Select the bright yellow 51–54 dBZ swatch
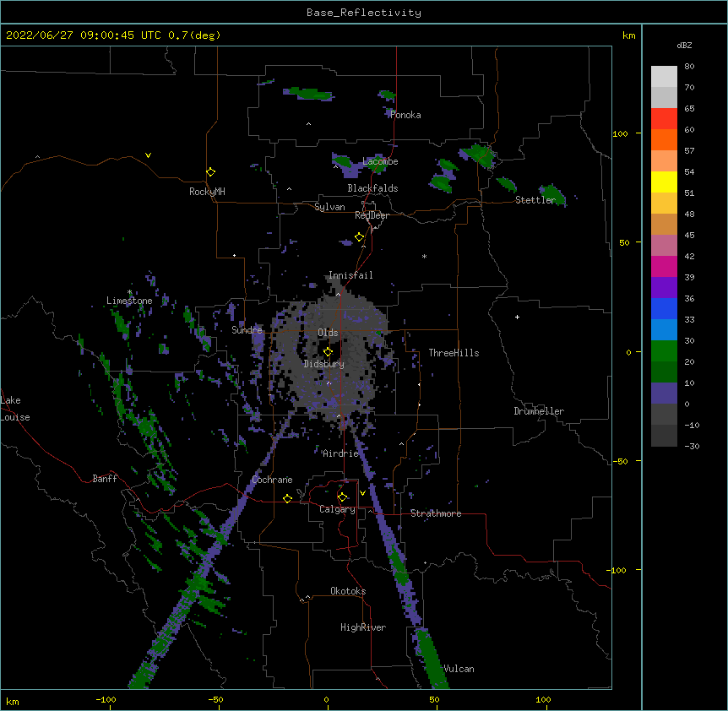728x711 pixels. [664, 182]
